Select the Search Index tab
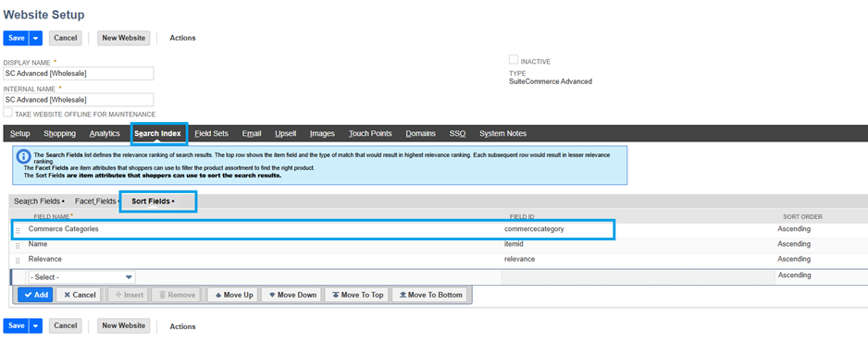 click(157, 134)
